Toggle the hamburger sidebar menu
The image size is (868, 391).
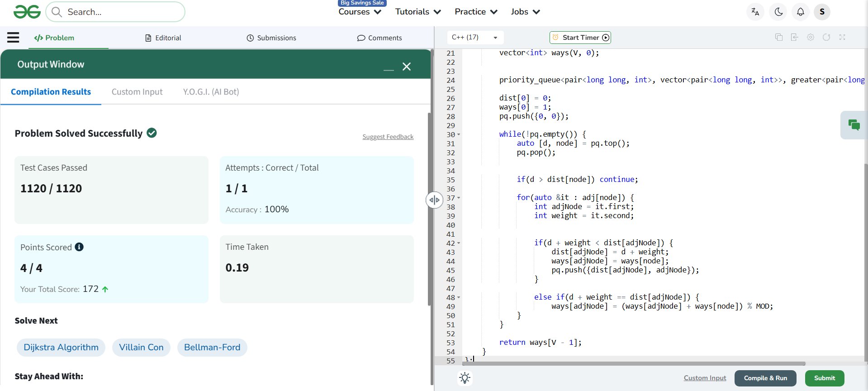pos(13,38)
